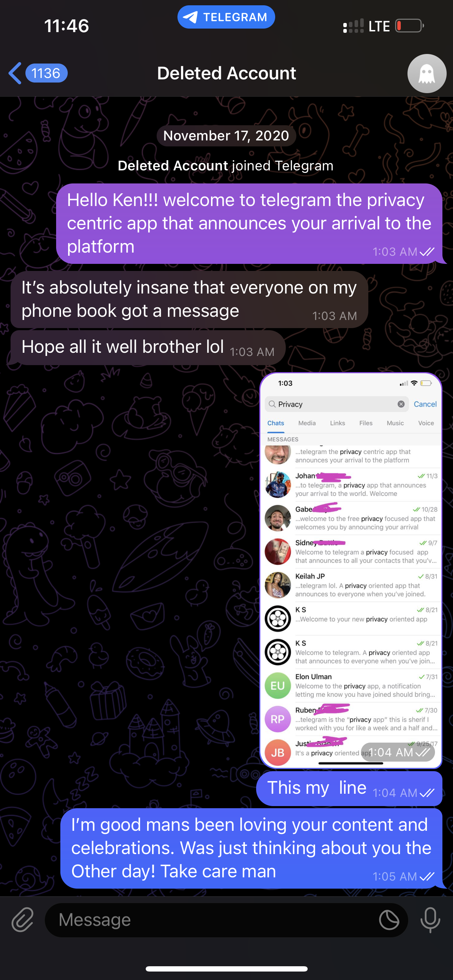The width and height of the screenshot is (453, 980).
Task: Tap the back arrow chevron
Action: 15,73
